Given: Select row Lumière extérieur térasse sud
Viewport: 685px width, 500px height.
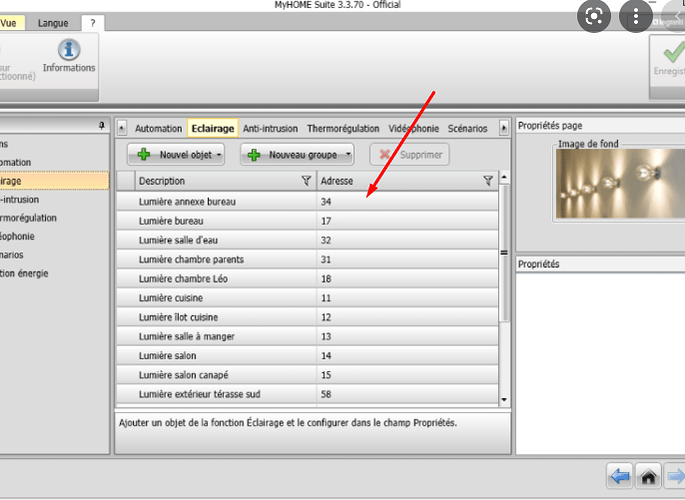Looking at the screenshot, I should (307, 393).
